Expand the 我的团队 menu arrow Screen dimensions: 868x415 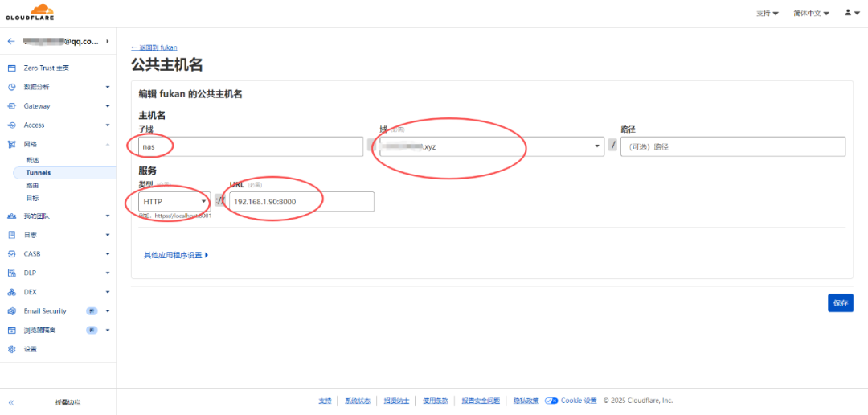(108, 216)
